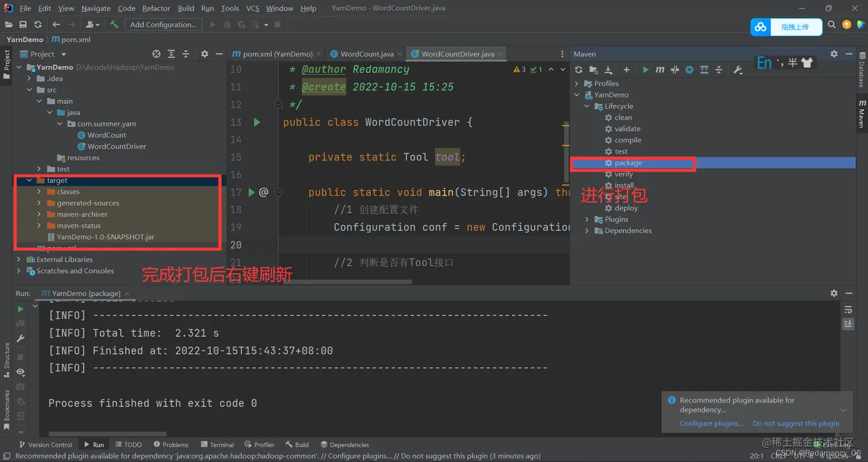Click the eye show options icon in Run panel
Screen dimensions: 868x462
point(21,372)
